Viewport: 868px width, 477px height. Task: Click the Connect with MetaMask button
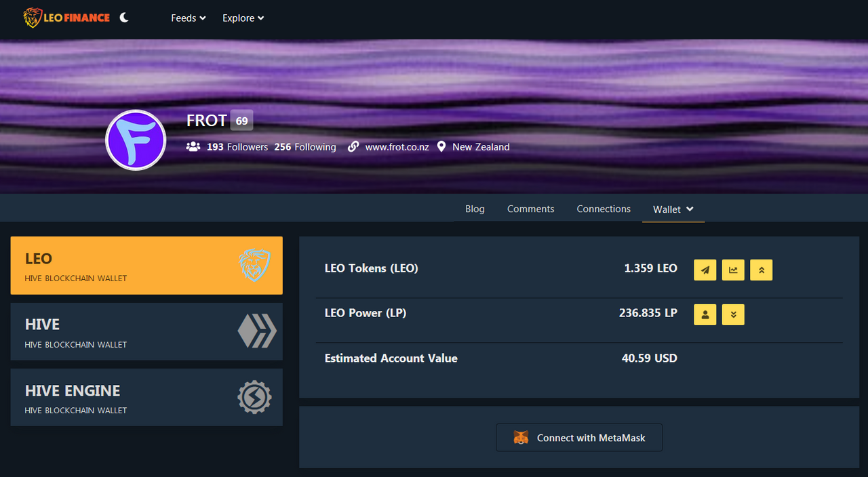point(579,438)
